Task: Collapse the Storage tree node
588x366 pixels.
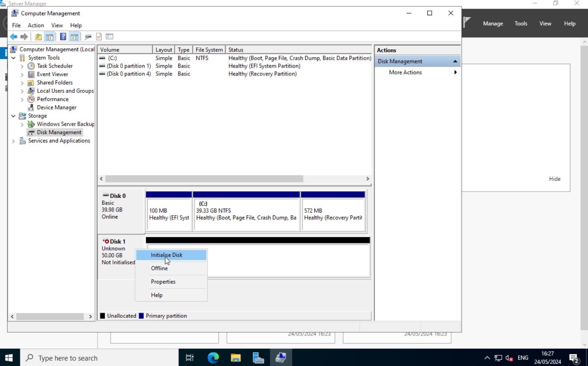Action: (x=13, y=116)
